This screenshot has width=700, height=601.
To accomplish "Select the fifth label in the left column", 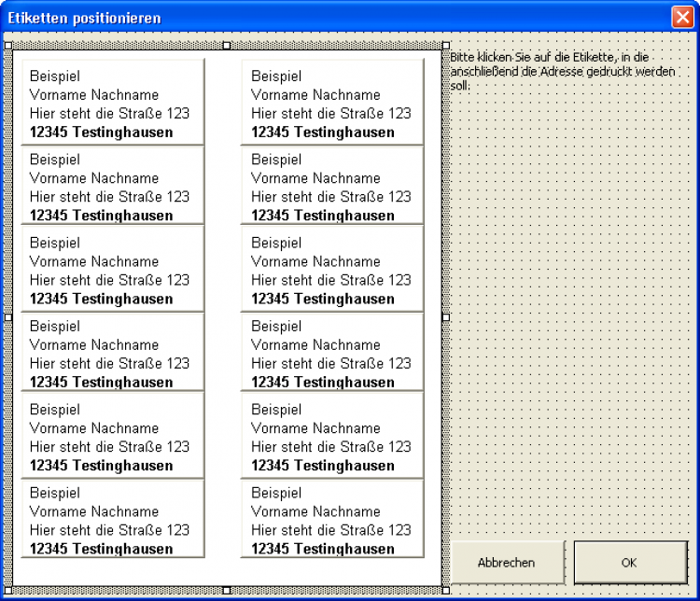I will [x=112, y=437].
